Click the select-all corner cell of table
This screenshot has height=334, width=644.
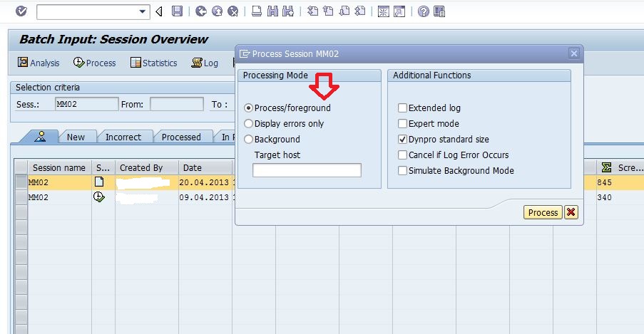pos(21,167)
